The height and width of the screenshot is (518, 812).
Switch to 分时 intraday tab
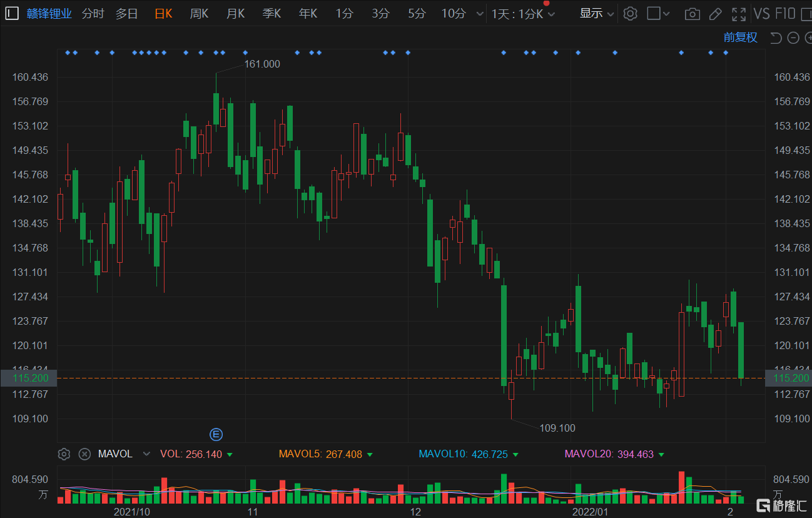click(x=93, y=13)
